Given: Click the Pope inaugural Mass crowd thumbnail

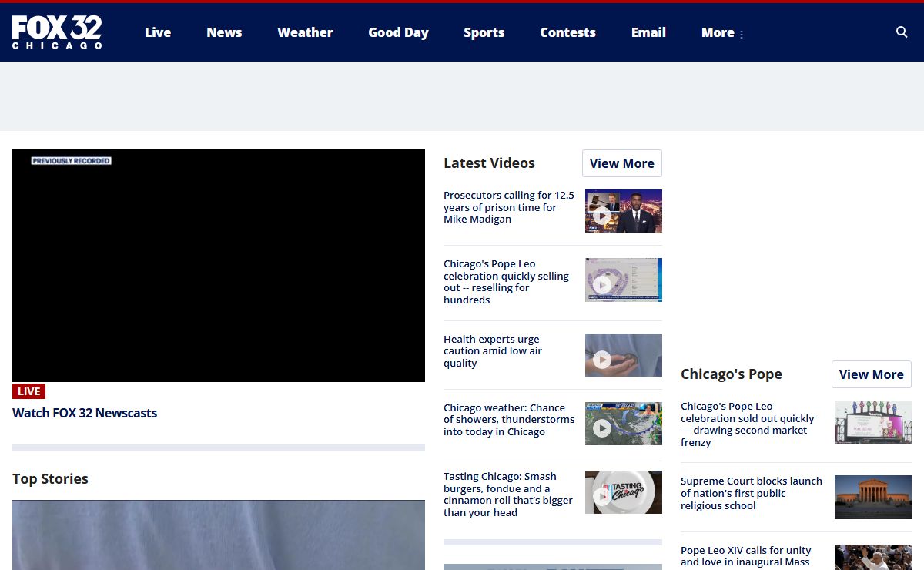Looking at the screenshot, I should point(873,557).
